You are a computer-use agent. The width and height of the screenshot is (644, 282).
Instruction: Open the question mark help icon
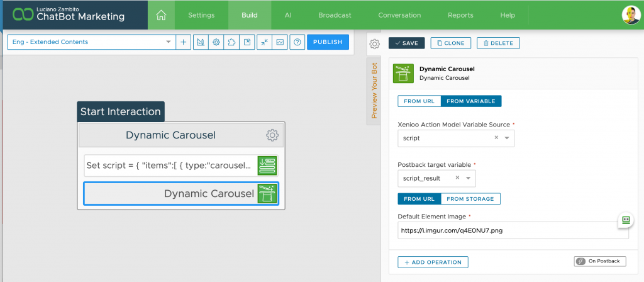coord(297,42)
